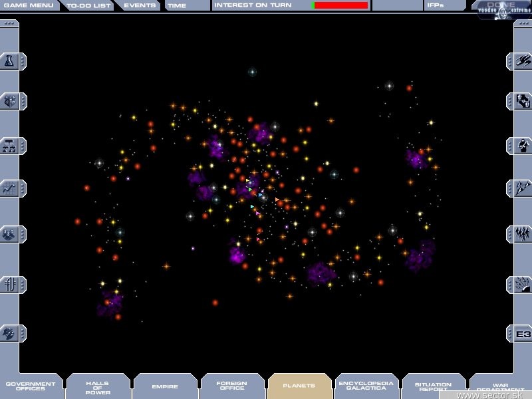Open the Encyclopedia Galactica tab
The height and width of the screenshot is (399, 532).
[x=366, y=386]
